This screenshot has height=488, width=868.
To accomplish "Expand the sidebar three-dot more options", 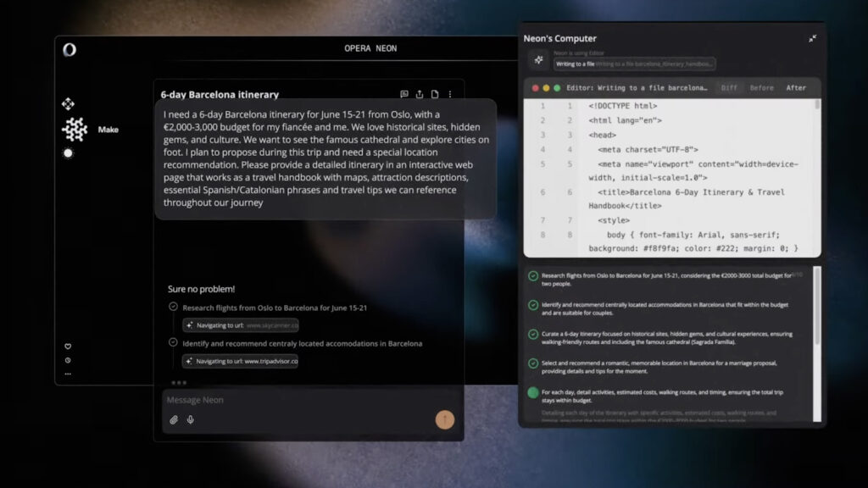I will (x=68, y=374).
